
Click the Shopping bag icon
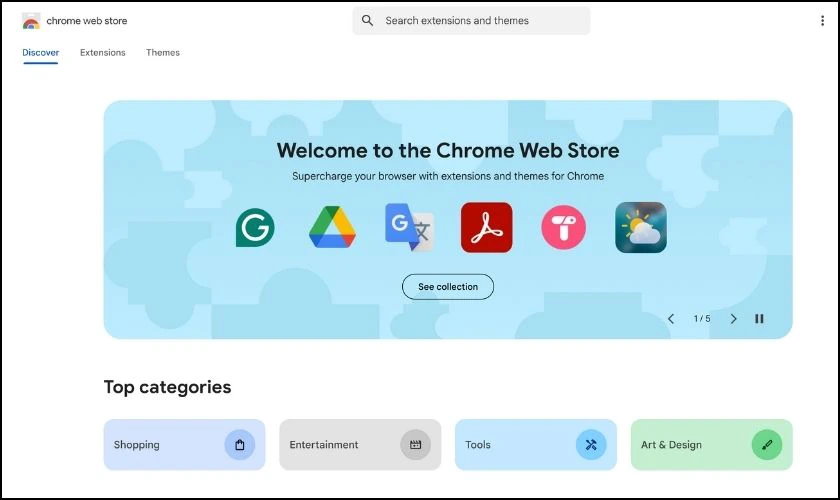(x=239, y=445)
